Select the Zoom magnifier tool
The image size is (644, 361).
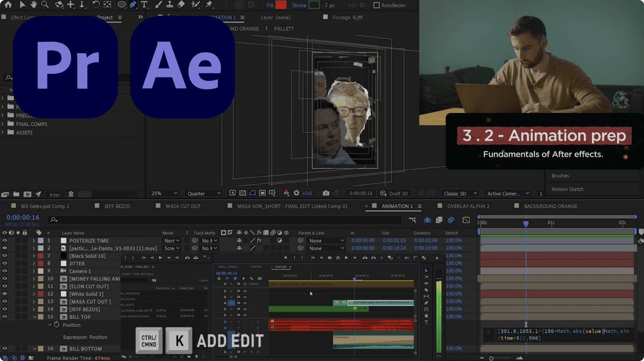click(x=45, y=5)
